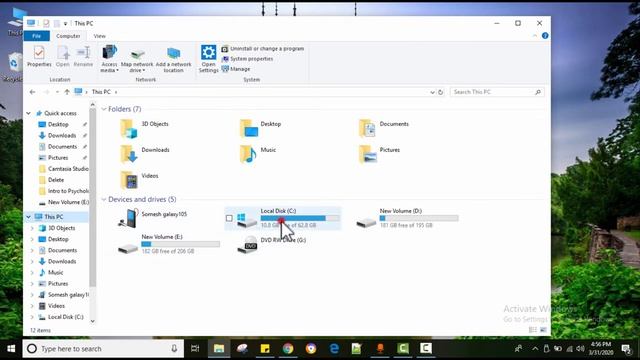Tick the checkbox beside Local Disk (C:)

click(229, 218)
